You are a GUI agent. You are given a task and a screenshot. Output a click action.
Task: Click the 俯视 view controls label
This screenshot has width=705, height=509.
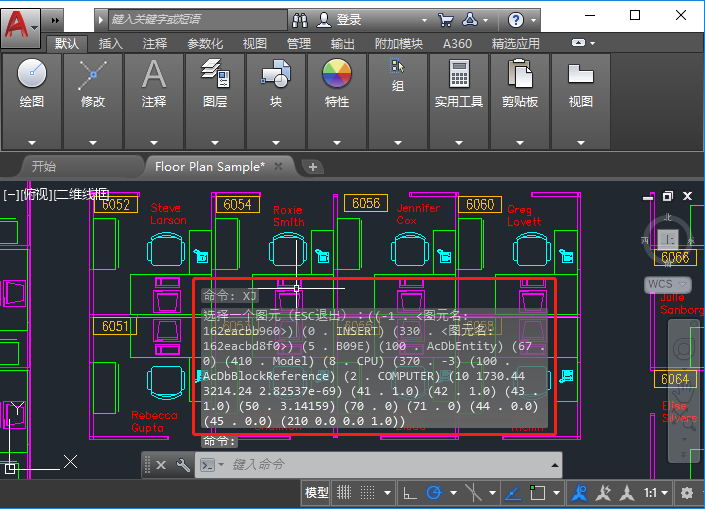pyautogui.click(x=36, y=195)
